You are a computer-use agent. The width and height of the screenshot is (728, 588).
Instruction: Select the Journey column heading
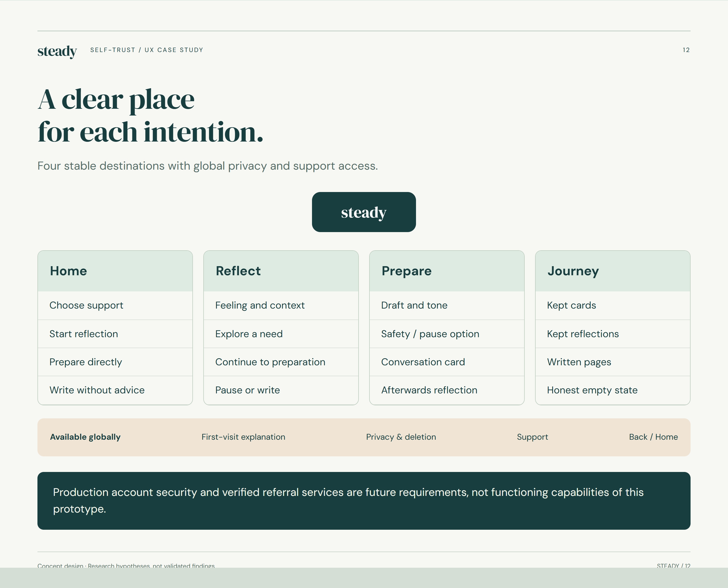tap(613, 271)
